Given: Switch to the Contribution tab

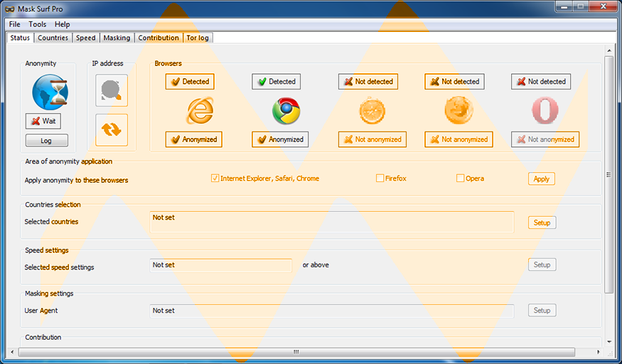Looking at the screenshot, I should [x=159, y=38].
